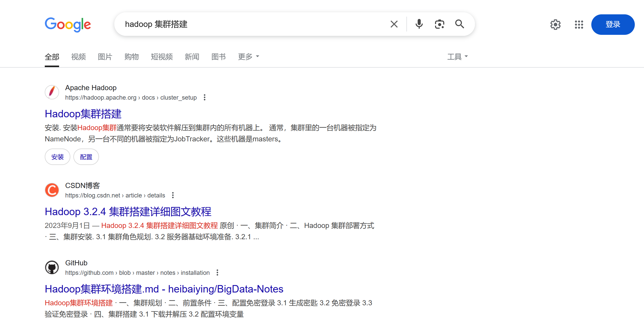
Task: Expand the 更多 dropdown
Action: (x=249, y=57)
